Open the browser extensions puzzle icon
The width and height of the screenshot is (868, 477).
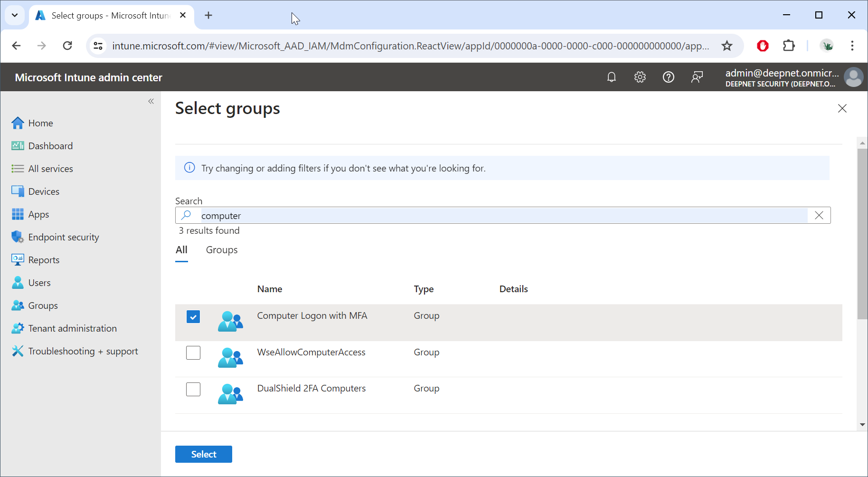tap(789, 46)
